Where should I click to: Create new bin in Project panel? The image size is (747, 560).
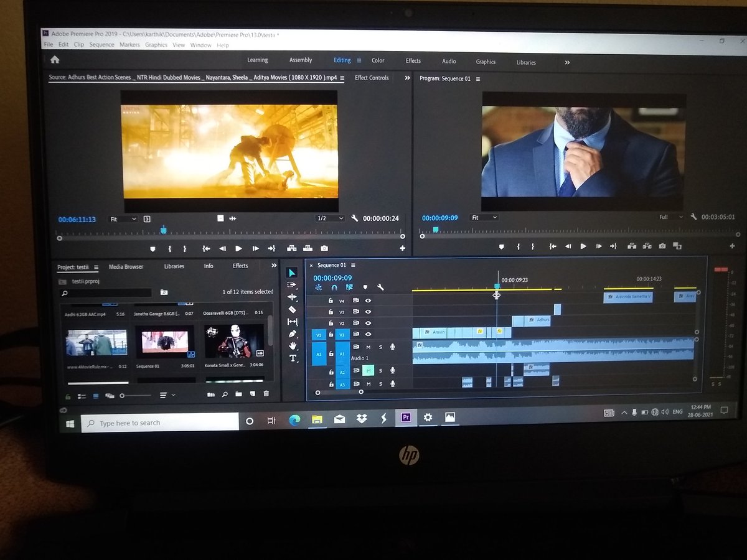(x=238, y=394)
